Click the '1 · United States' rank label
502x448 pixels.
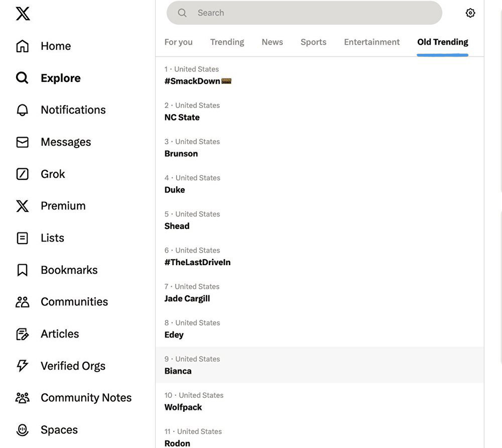tap(191, 69)
